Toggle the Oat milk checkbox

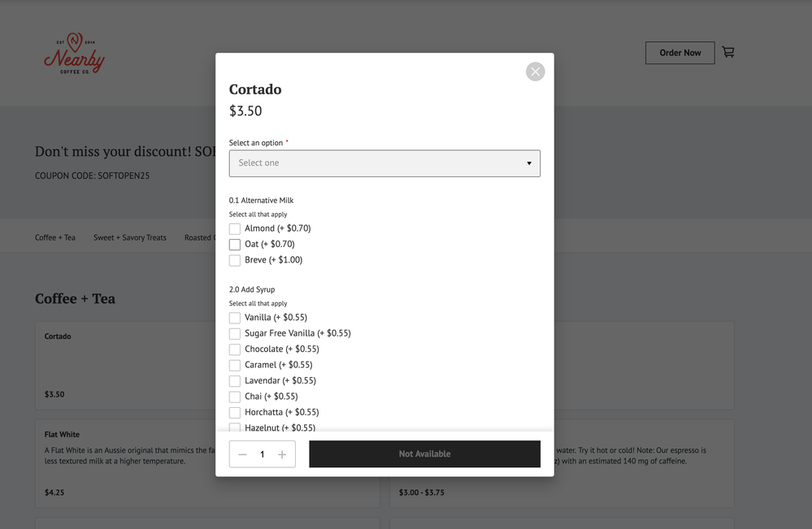(x=235, y=245)
